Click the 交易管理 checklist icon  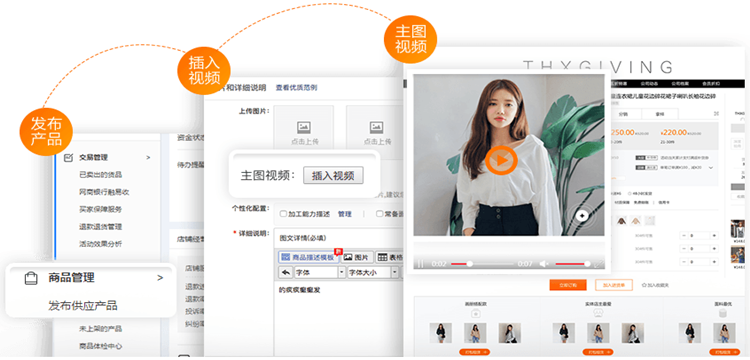coord(68,157)
